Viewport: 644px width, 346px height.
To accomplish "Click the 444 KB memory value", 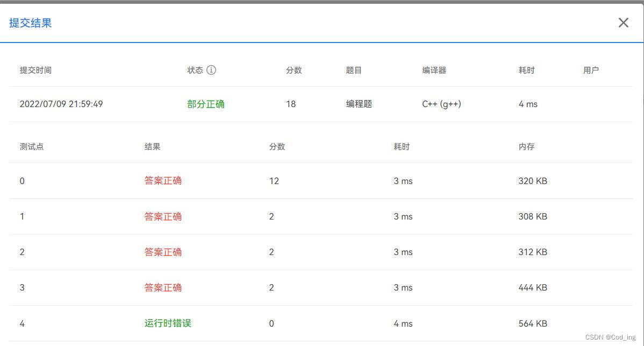I will pos(533,288).
